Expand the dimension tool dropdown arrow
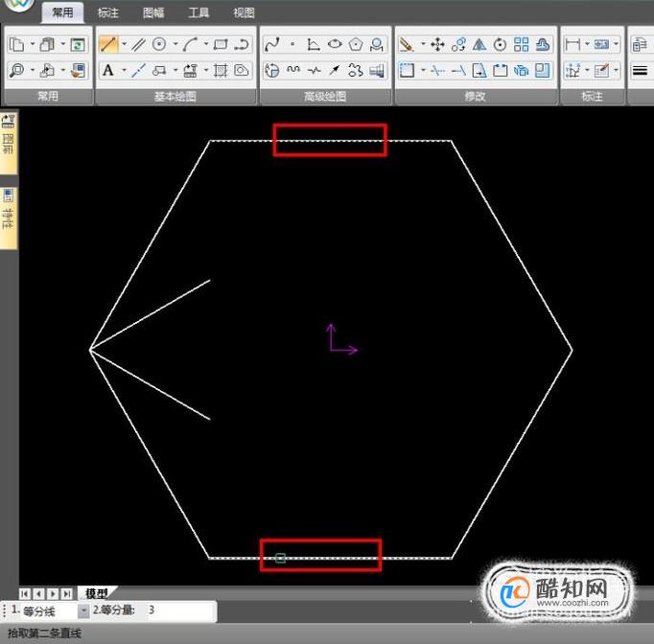The image size is (654, 644). (587, 44)
